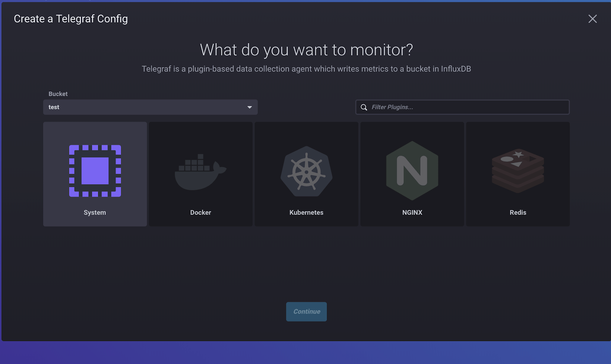Choose the Docker monitoring tile
The height and width of the screenshot is (364, 611).
point(200,174)
